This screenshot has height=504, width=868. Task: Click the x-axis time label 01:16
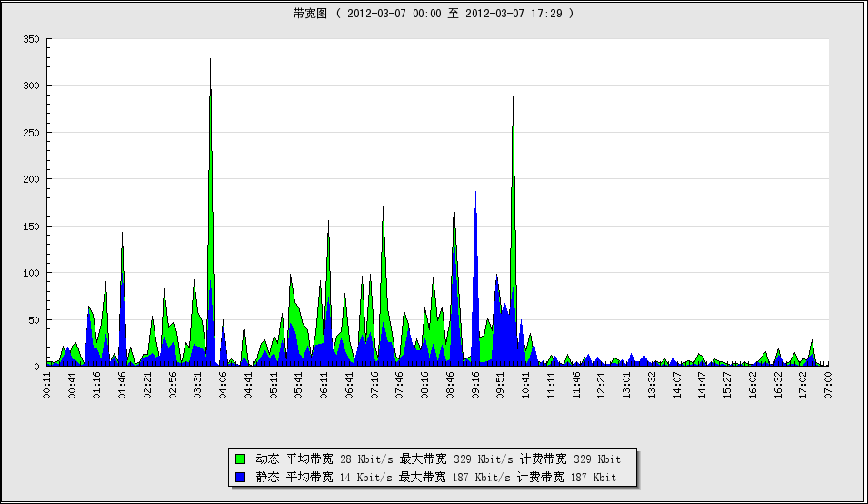pos(97,385)
